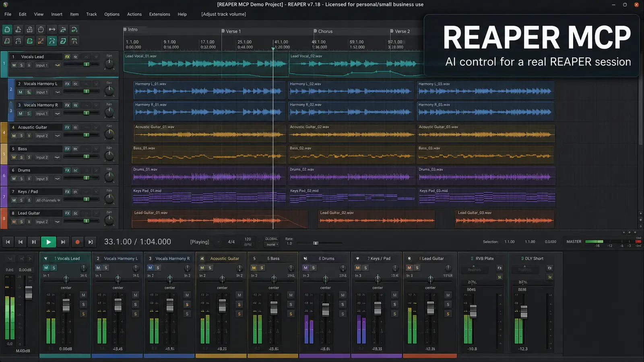Click the red Record button
The width and height of the screenshot is (644, 362).
(x=77, y=242)
